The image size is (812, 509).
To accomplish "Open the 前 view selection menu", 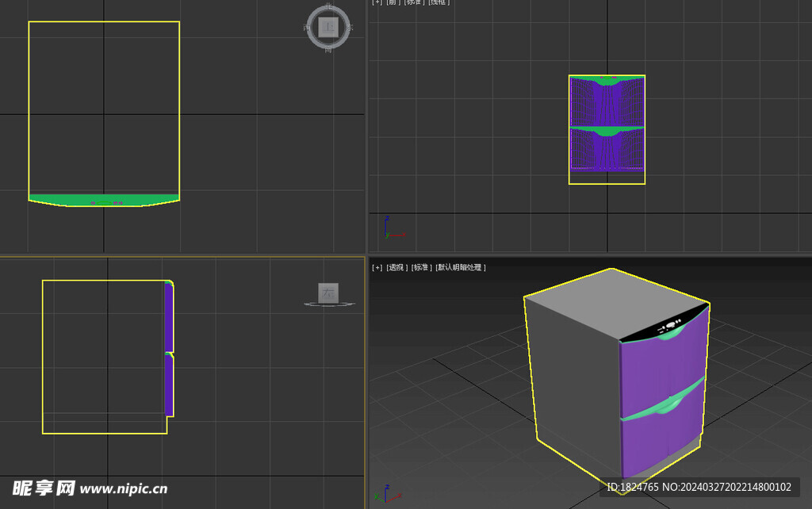I will click(392, 3).
